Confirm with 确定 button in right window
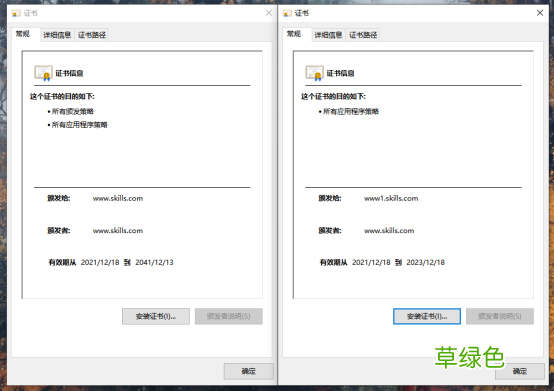This screenshot has width=554, height=391. click(x=520, y=371)
